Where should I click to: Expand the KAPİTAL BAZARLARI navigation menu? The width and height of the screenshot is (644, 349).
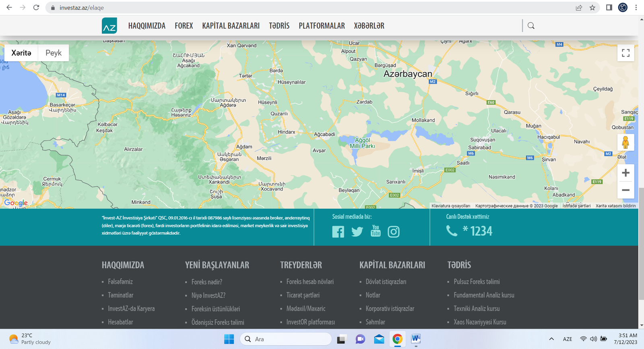231,26
